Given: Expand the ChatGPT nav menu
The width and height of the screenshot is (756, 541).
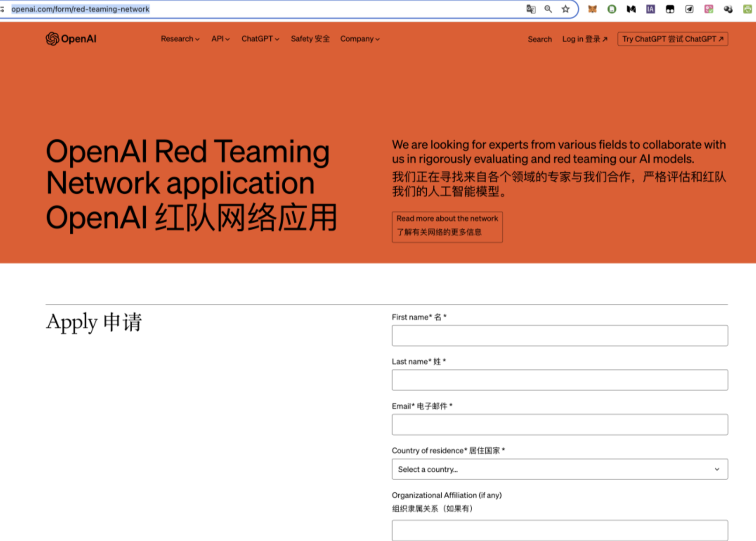Looking at the screenshot, I should coord(260,39).
